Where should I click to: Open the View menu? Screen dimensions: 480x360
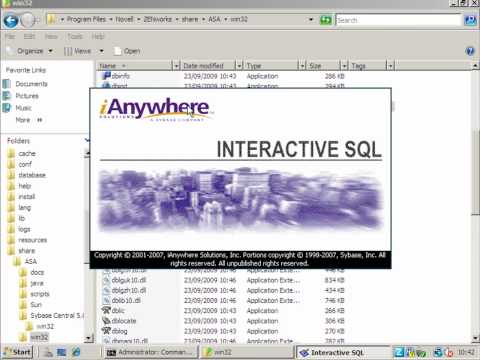click(x=51, y=36)
